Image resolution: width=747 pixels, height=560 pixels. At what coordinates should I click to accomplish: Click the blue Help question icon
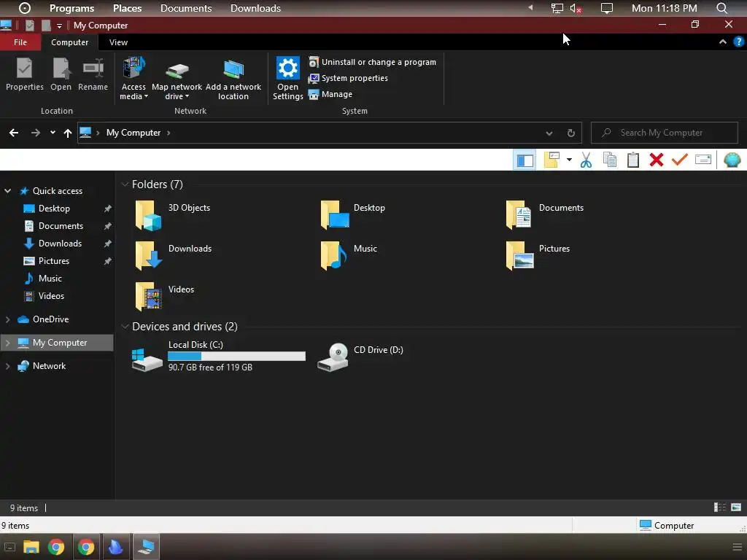click(x=738, y=42)
